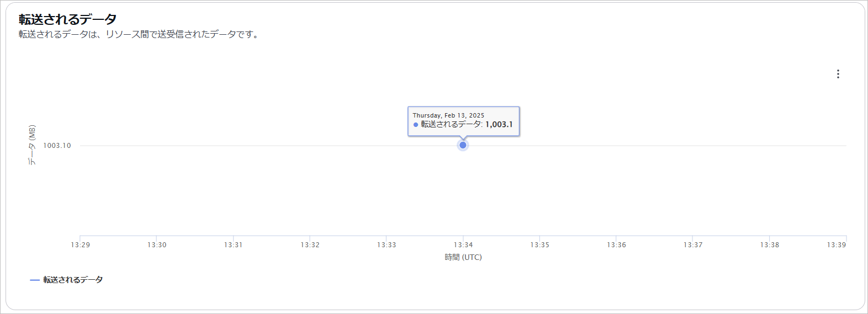Select the 13:38 time axis label
Viewport: 868px width, 314px height.
click(x=769, y=245)
